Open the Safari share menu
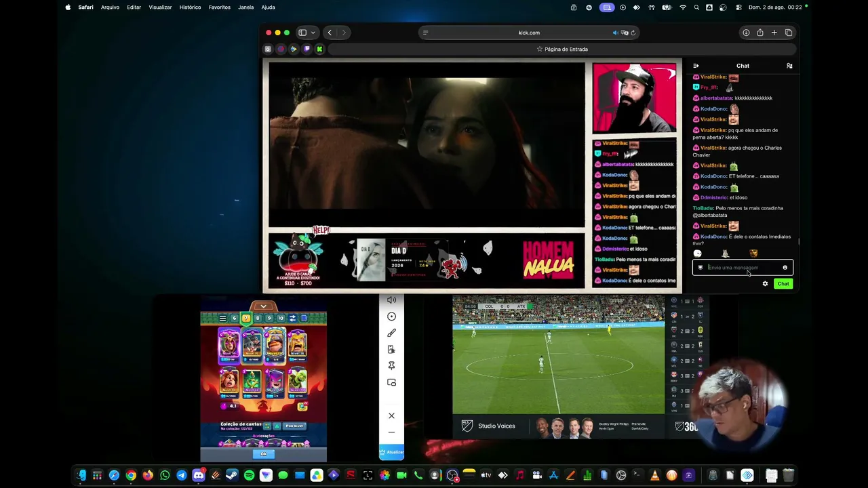This screenshot has height=488, width=868. [x=760, y=33]
